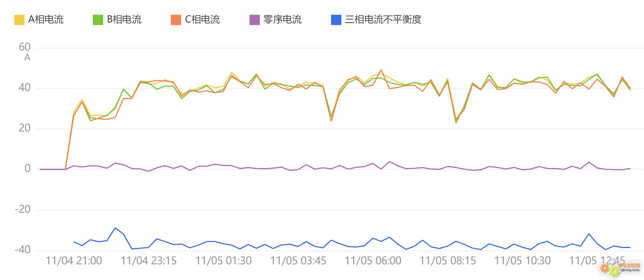This screenshot has height=280, width=644.
Task: Open the gkong.com watermark link text
Action: (x=629, y=270)
